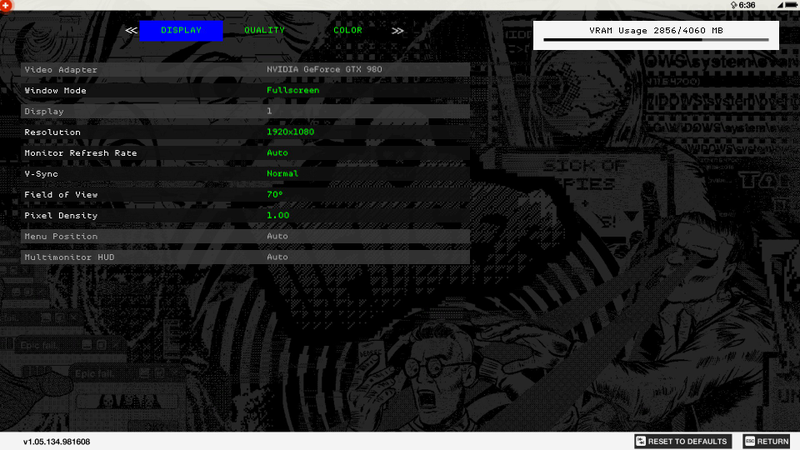Click the Menu Position label

point(61,237)
